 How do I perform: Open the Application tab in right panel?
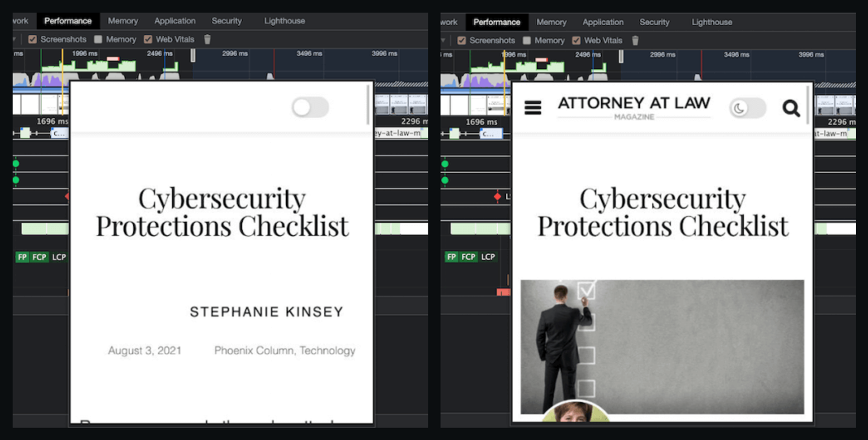(x=603, y=22)
